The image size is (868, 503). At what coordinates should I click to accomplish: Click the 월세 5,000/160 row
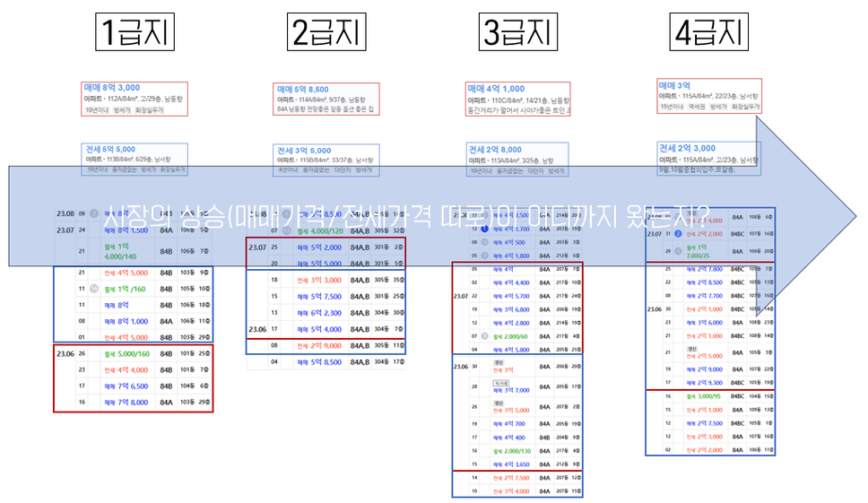(x=133, y=353)
